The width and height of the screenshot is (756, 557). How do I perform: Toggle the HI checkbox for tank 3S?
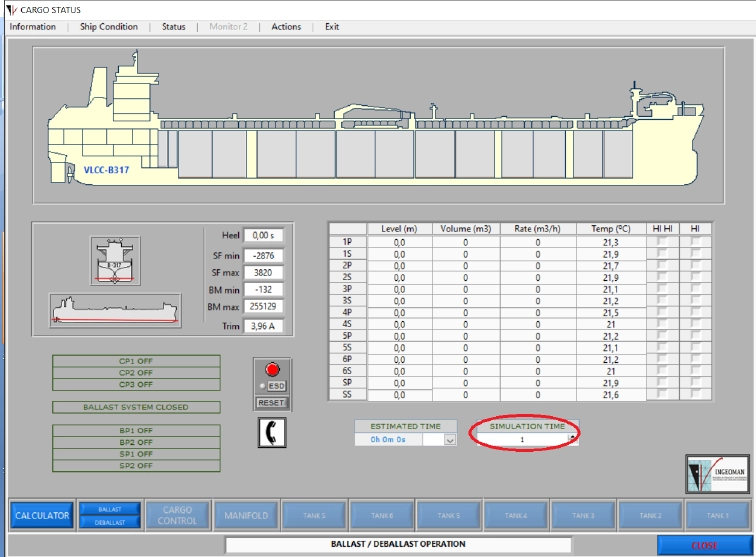coord(696,300)
